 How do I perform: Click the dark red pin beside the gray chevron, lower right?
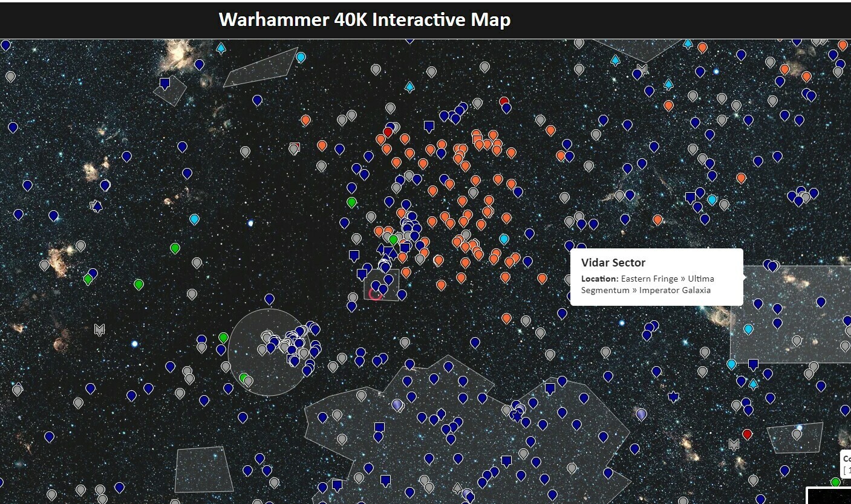pos(747,434)
